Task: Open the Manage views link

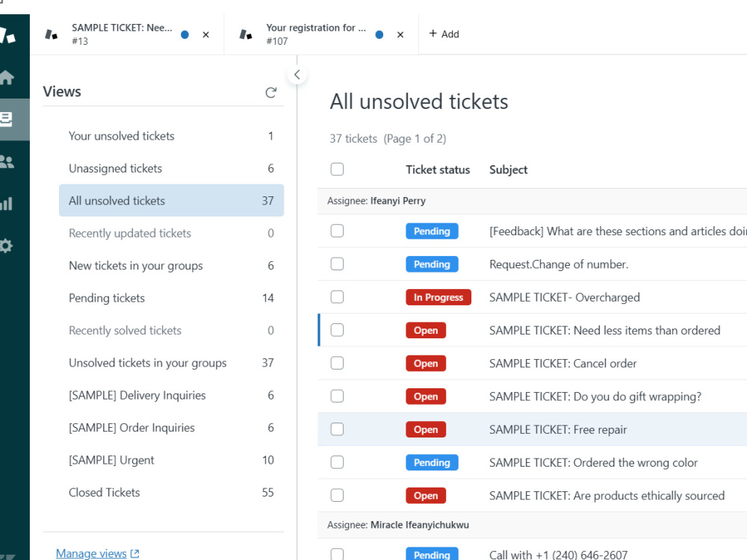Action: click(x=97, y=553)
